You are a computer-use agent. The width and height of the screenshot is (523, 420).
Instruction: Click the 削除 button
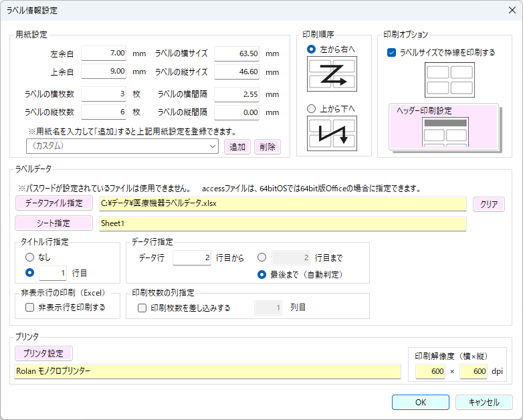pyautogui.click(x=267, y=146)
